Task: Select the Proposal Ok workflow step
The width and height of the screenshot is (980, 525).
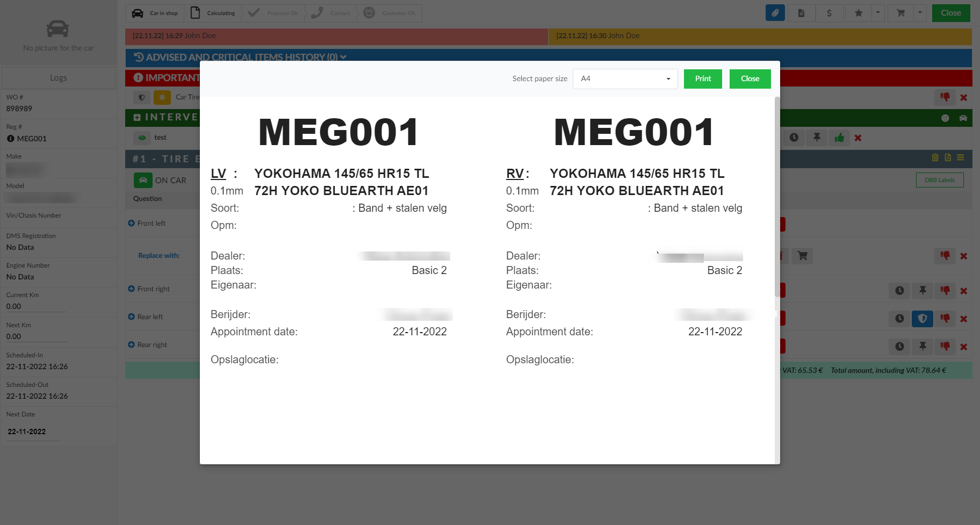Action: click(273, 13)
